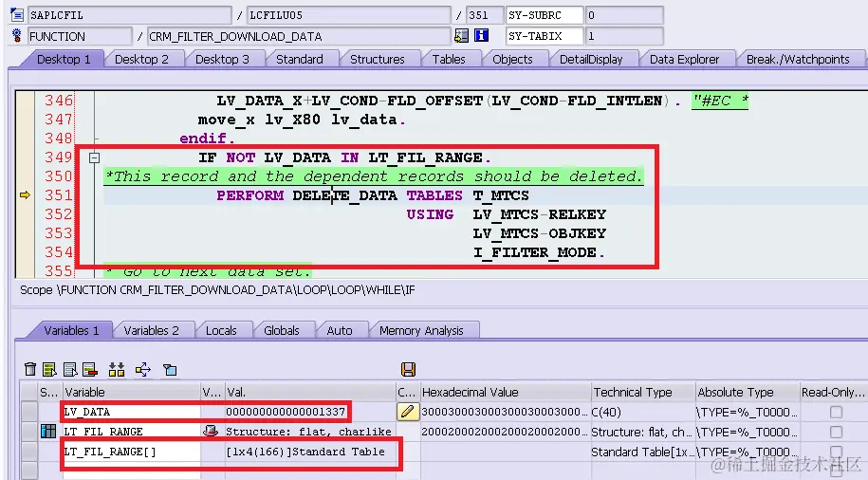Click the [1x4(166)]Standard Table value
Screen dimensions: 868x480
[x=305, y=452]
